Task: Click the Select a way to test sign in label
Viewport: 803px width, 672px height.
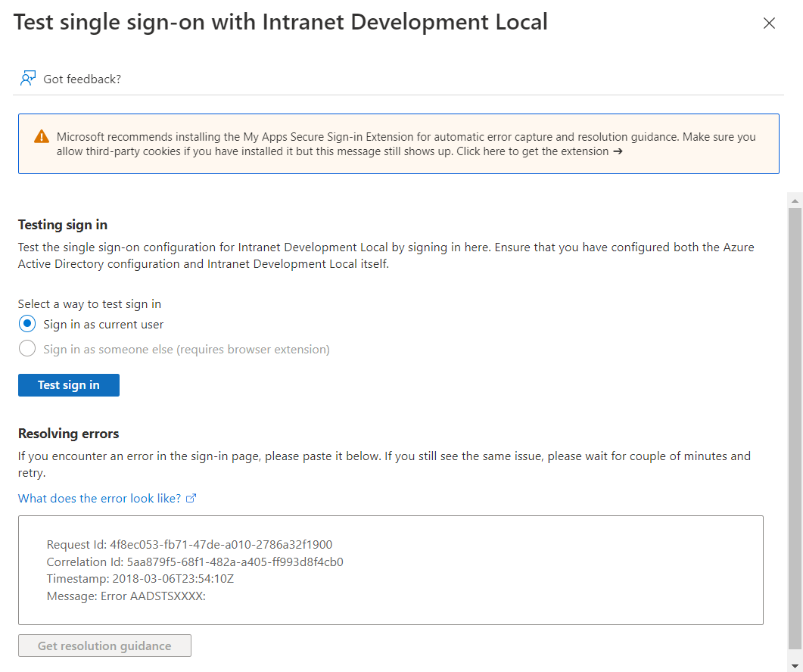Action: (x=89, y=304)
